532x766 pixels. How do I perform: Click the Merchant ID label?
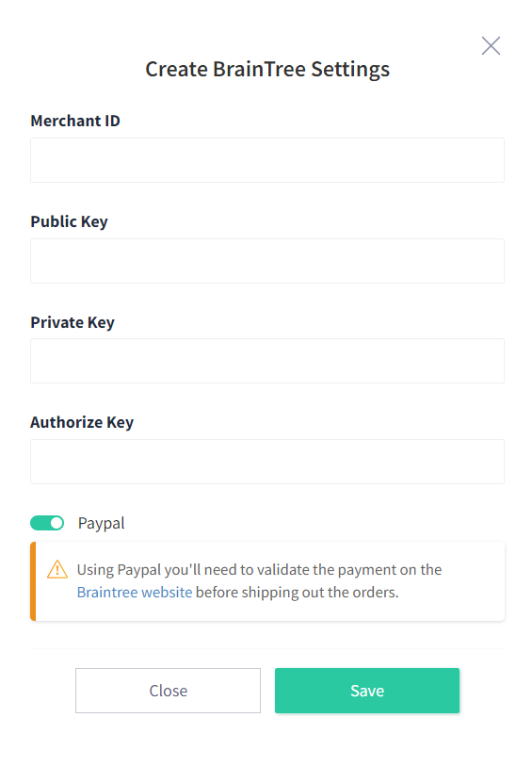coord(75,121)
